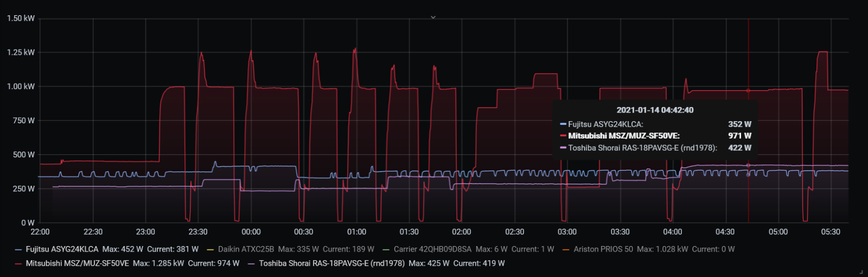The height and width of the screenshot is (277, 868).
Task: Click Mitsubishi legend Current: 974 W value
Action: click(x=214, y=263)
